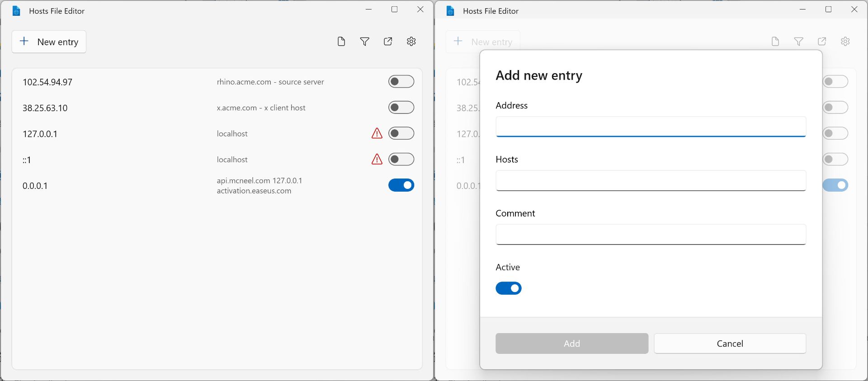
Task: Click into the Hosts text field
Action: point(651,181)
